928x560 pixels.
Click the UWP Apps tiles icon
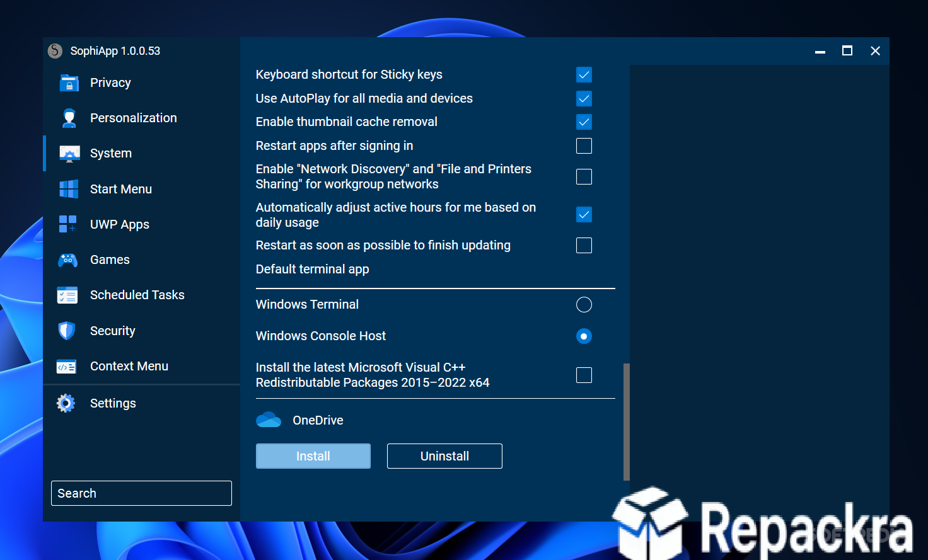pos(68,224)
